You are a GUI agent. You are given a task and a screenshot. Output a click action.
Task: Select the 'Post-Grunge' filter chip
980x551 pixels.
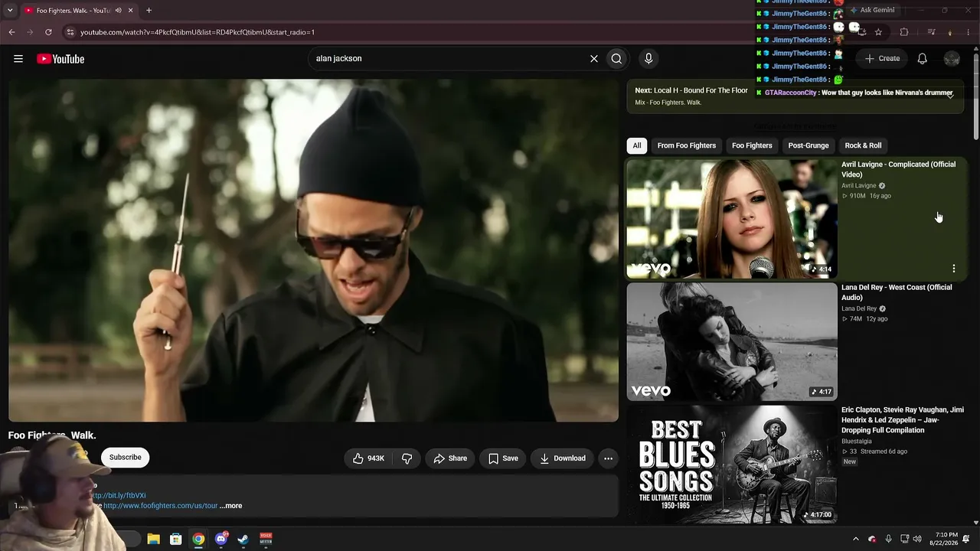pos(808,145)
